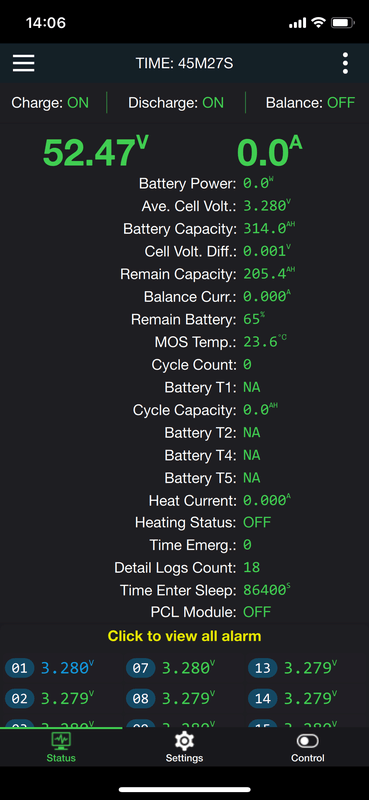Viewport: 369px width, 800px height.
Task: Tap cell 08 voltage 3.279 value
Action: point(186,698)
